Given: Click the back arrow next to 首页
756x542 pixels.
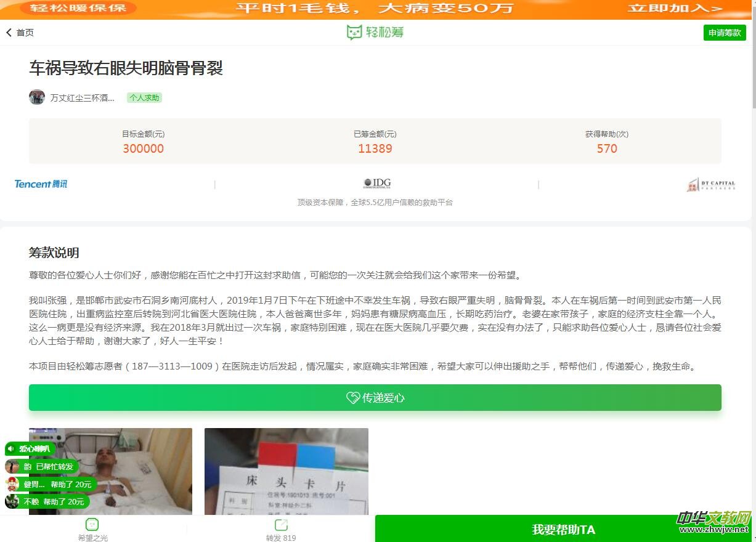Looking at the screenshot, I should click(9, 33).
